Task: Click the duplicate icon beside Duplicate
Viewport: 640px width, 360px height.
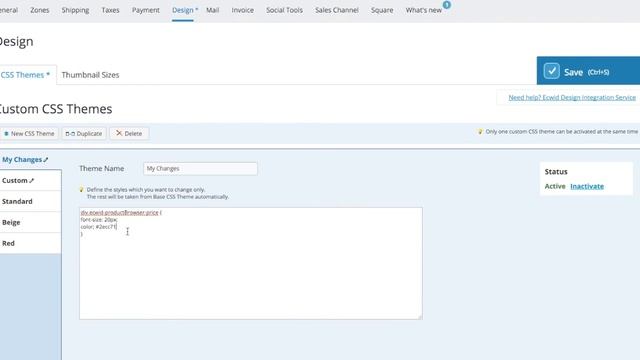Action: point(70,133)
